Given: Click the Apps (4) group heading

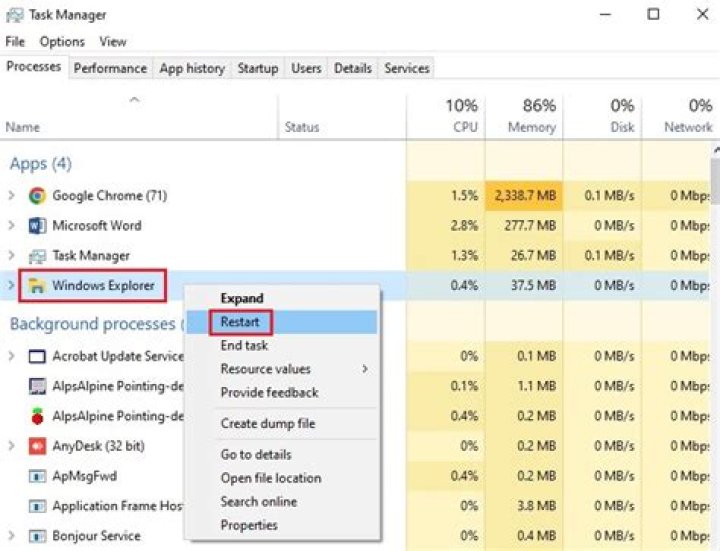Looking at the screenshot, I should 41,164.
